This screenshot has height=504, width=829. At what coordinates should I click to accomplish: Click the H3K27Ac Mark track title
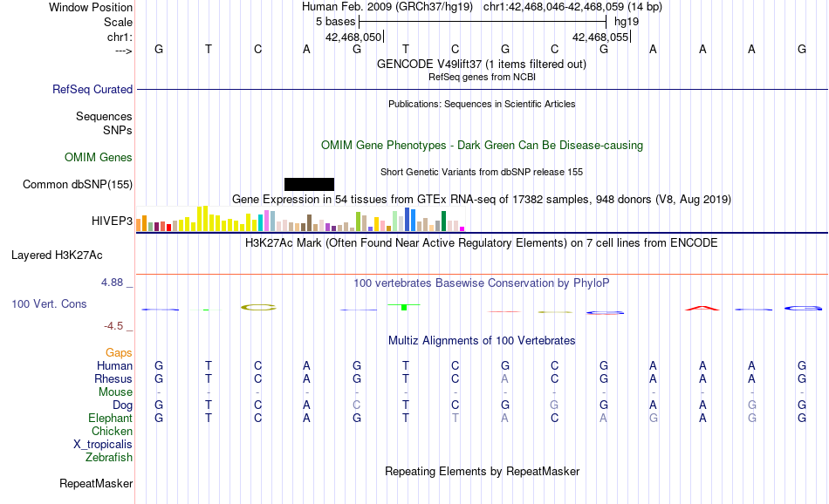[x=482, y=243]
